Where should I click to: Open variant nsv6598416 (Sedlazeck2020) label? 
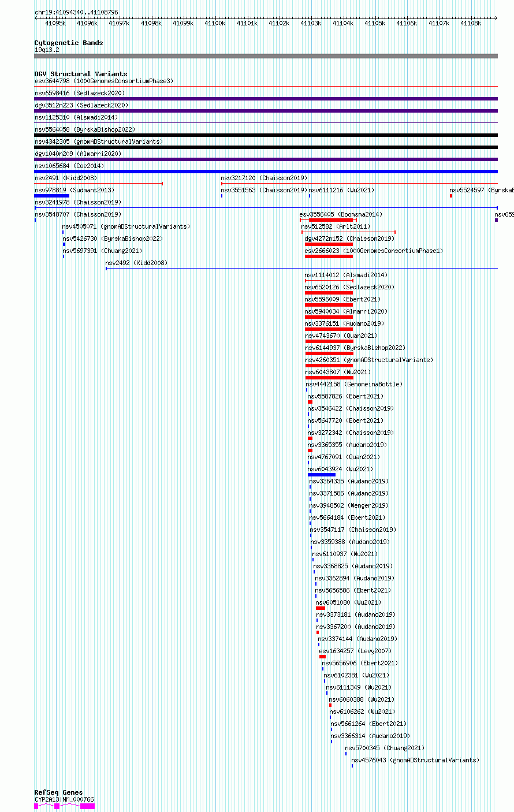(x=80, y=93)
